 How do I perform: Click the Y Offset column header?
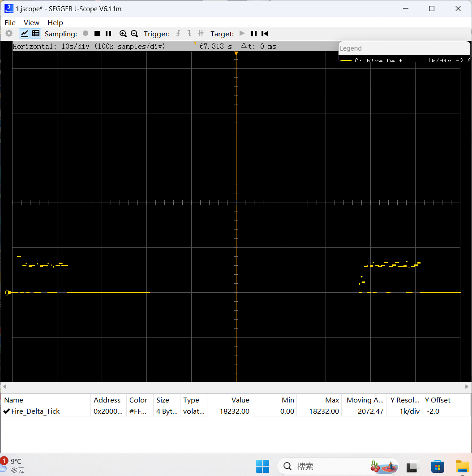point(446,400)
